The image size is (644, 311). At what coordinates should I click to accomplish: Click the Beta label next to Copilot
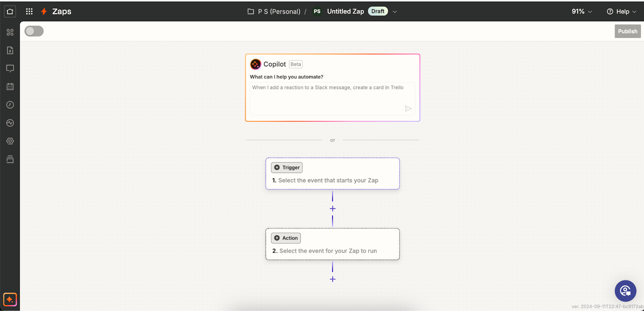pyautogui.click(x=296, y=64)
